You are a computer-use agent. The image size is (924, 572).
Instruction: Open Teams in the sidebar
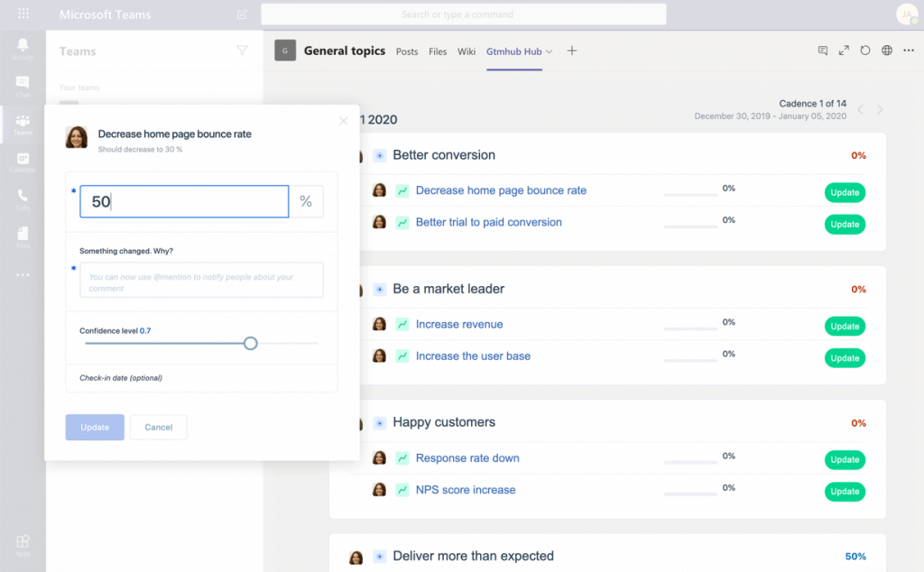pos(23,125)
